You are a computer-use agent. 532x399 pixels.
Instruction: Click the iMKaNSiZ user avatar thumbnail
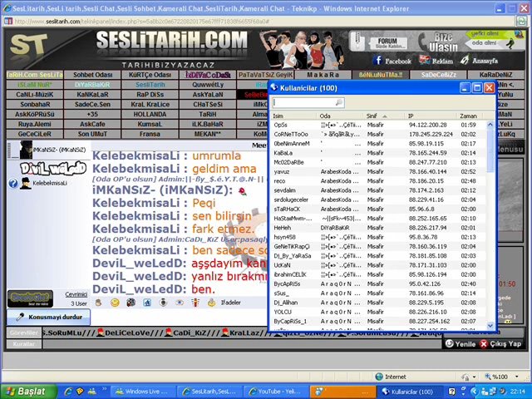(x=26, y=150)
